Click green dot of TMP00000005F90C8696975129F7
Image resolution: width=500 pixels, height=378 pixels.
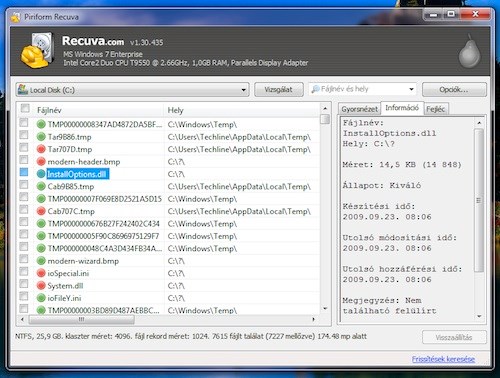[41, 236]
